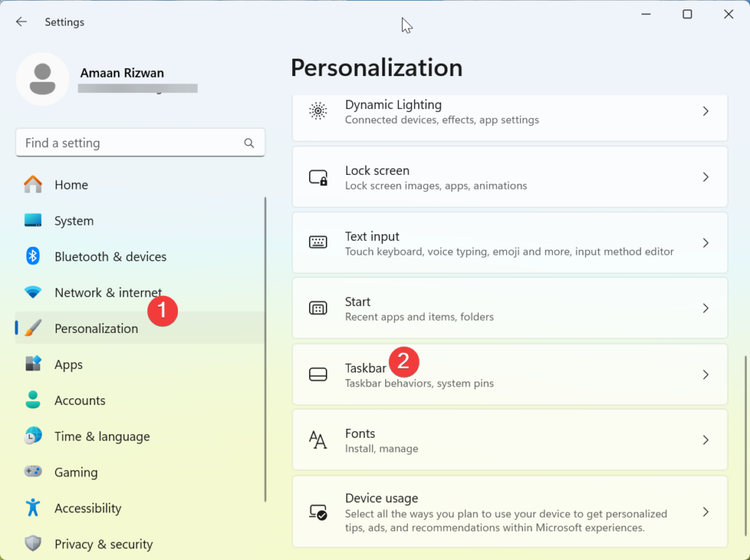The width and height of the screenshot is (750, 560).
Task: Open Home in sidebar
Action: [140, 184]
